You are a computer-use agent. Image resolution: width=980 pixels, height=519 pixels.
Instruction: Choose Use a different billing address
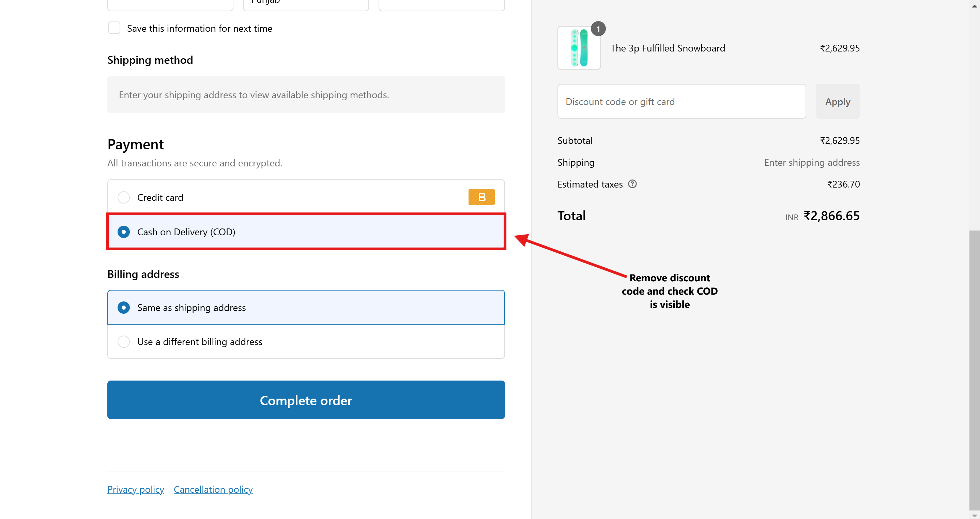[x=124, y=342]
